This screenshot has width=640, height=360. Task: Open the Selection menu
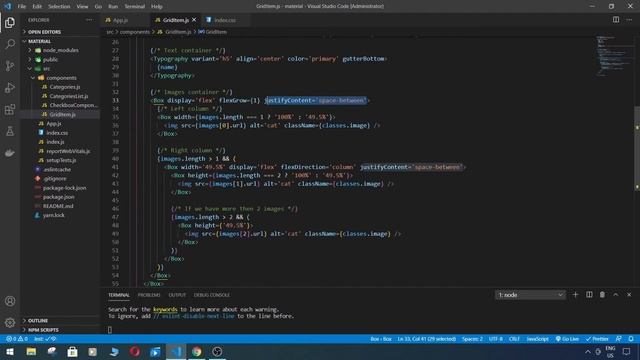[59, 6]
